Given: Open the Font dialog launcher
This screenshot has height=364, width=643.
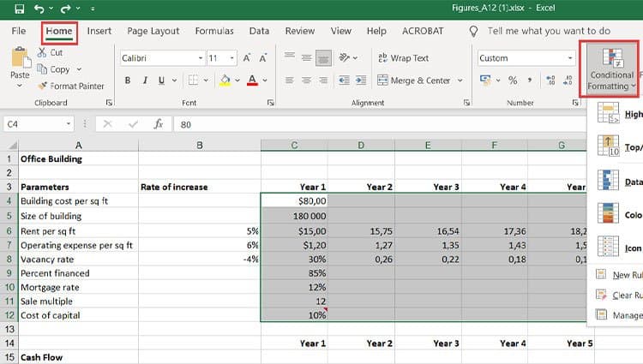Looking at the screenshot, I should pos(271,103).
